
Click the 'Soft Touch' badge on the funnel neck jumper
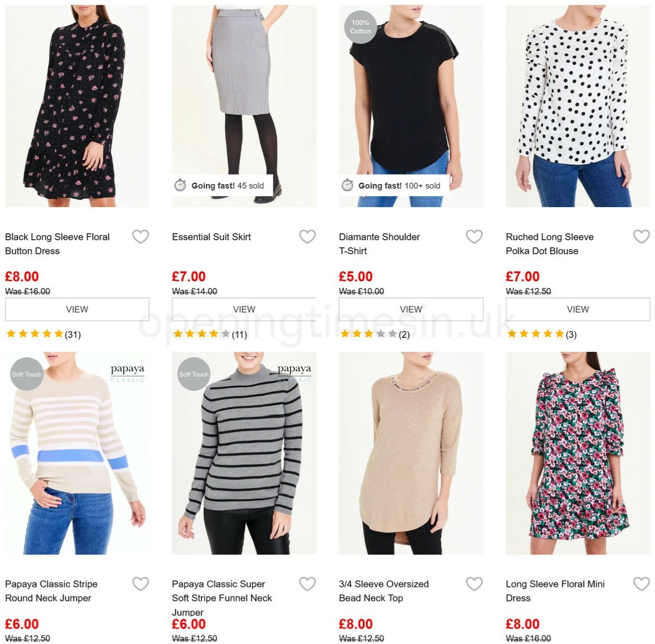pyautogui.click(x=193, y=375)
